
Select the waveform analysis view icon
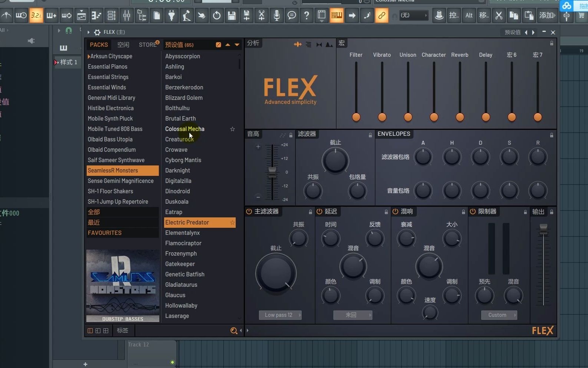tap(298, 45)
